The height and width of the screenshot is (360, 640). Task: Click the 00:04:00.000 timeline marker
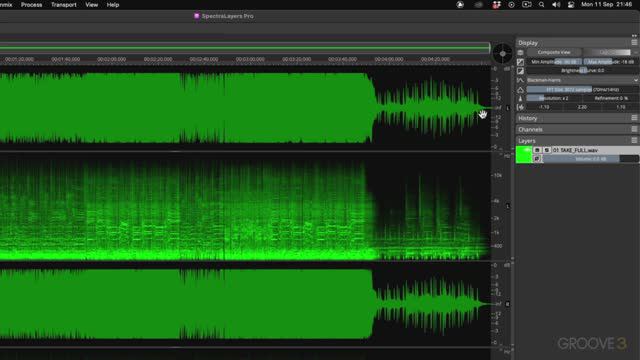389,60
